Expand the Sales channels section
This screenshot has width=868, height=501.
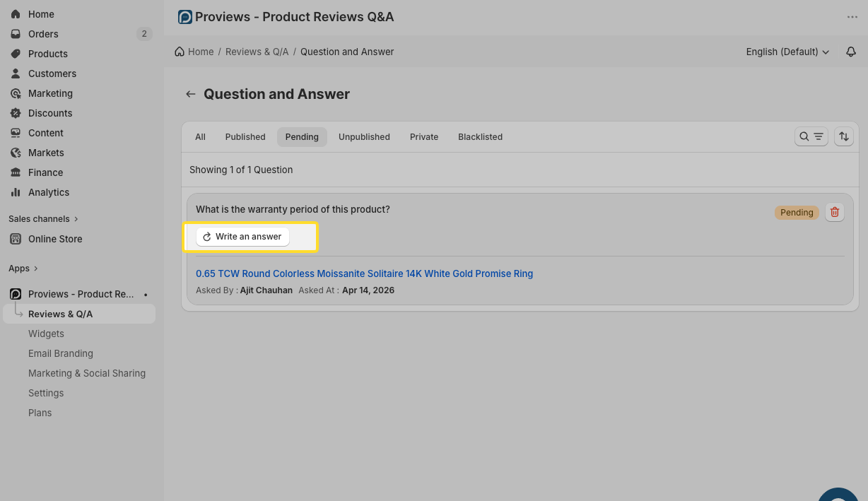(43, 219)
